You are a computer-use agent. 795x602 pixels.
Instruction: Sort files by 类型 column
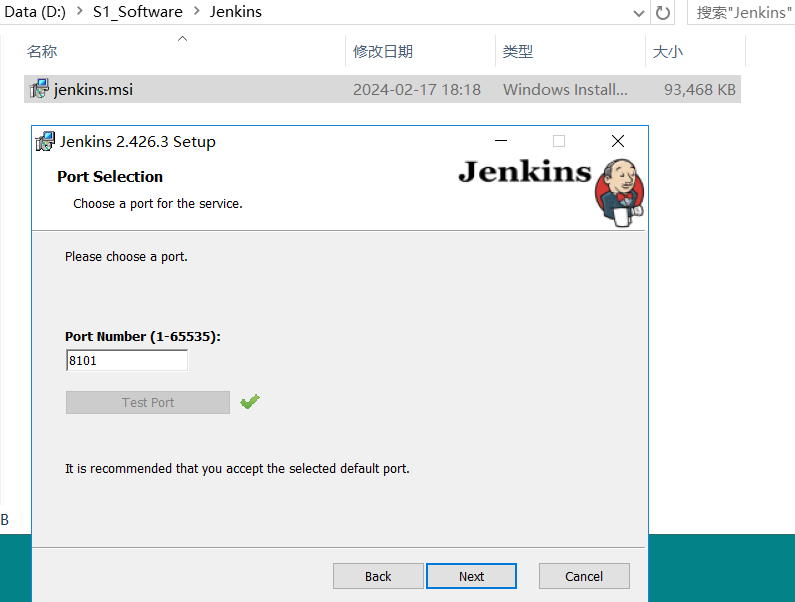[518, 51]
